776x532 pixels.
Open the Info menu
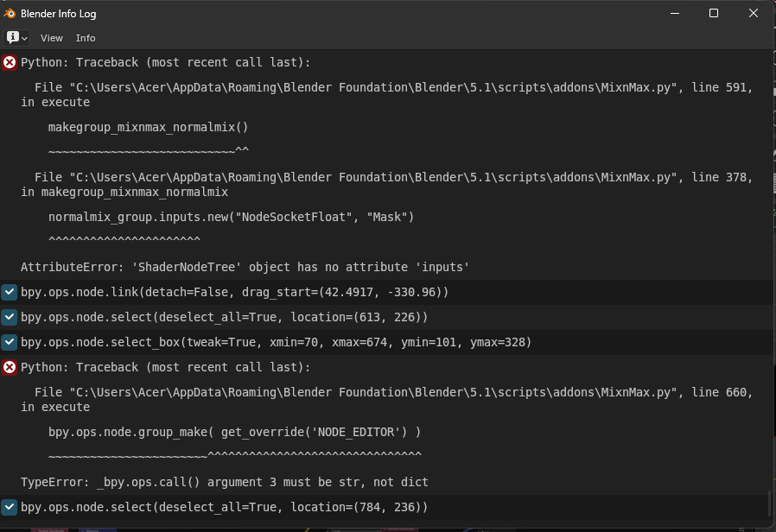tap(86, 38)
